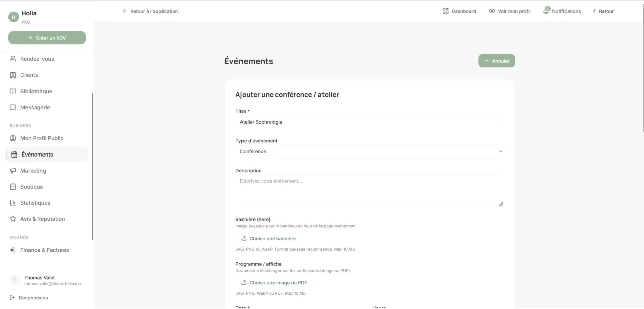Click the Déconnexion logout arrow icon
The height and width of the screenshot is (309, 644).
[x=12, y=298]
